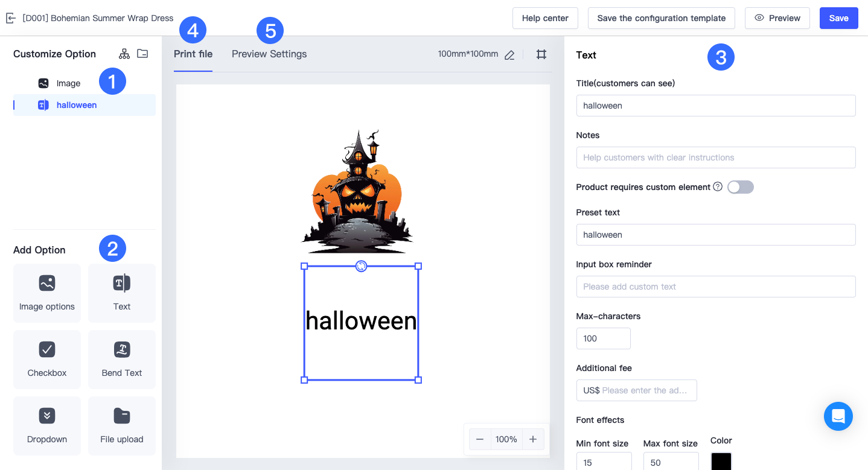This screenshot has height=470, width=868.
Task: Click the hierarchy view icon beside Customize Option
Action: point(124,53)
